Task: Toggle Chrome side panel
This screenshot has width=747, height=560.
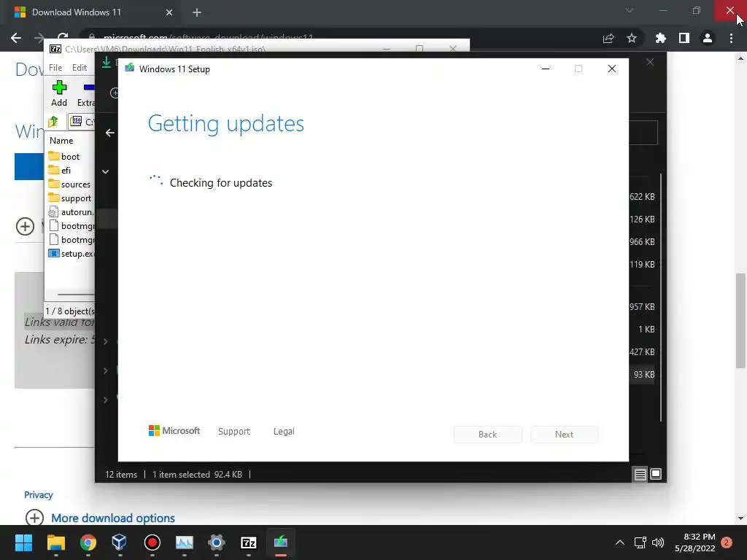Action: (684, 38)
